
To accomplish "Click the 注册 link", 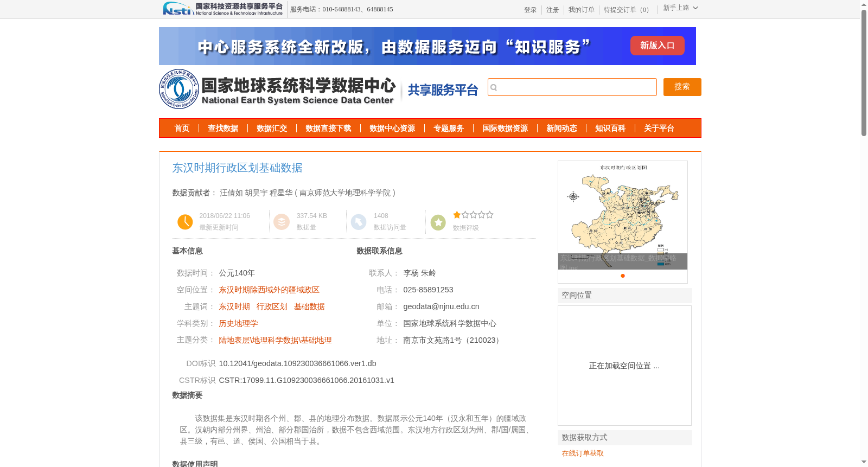I will (552, 10).
